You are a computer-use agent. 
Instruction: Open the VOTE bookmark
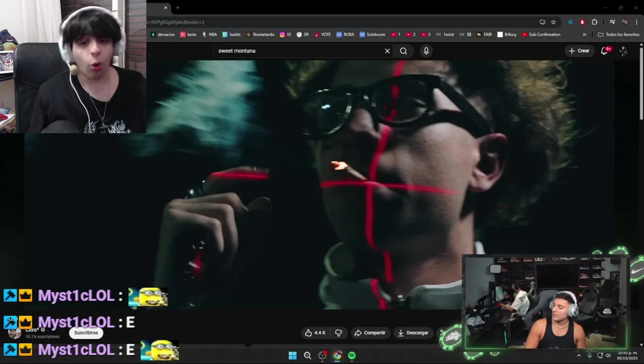(x=322, y=34)
